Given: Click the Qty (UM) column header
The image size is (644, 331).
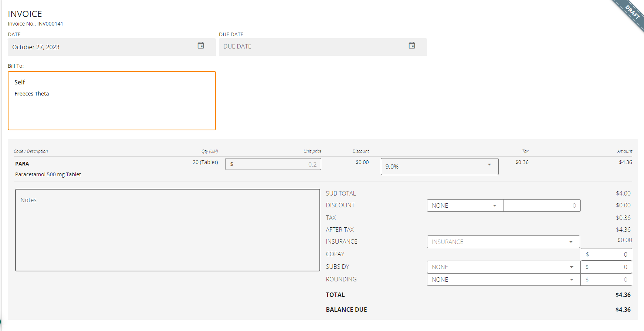Looking at the screenshot, I should [210, 151].
